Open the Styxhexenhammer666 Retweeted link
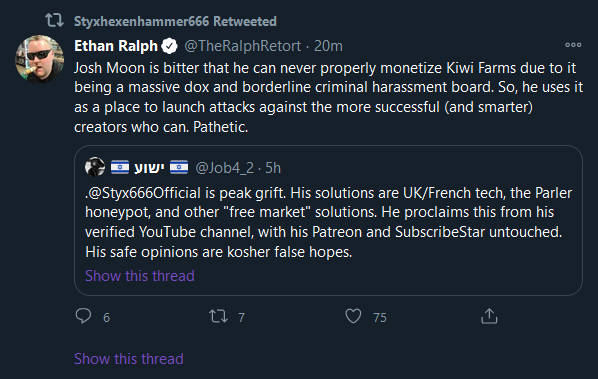 (175, 21)
